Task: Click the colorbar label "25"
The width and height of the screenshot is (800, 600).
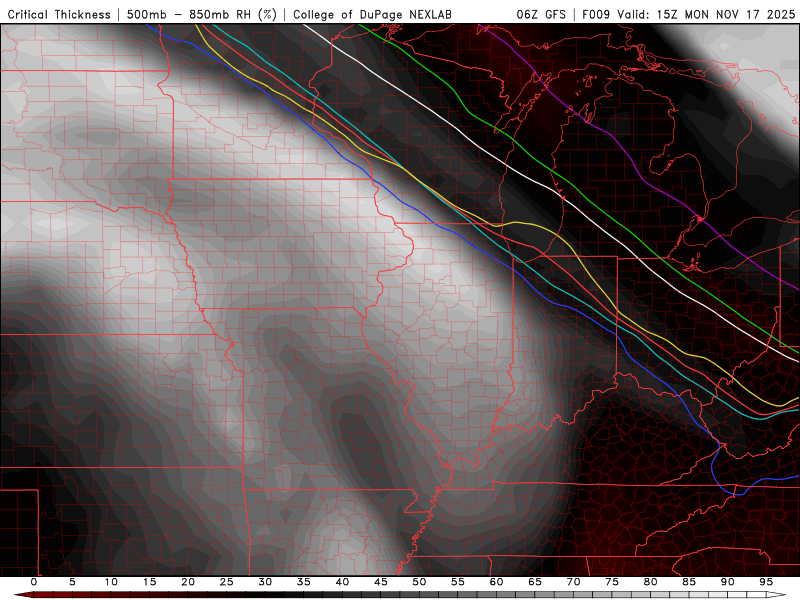Action: [x=227, y=582]
